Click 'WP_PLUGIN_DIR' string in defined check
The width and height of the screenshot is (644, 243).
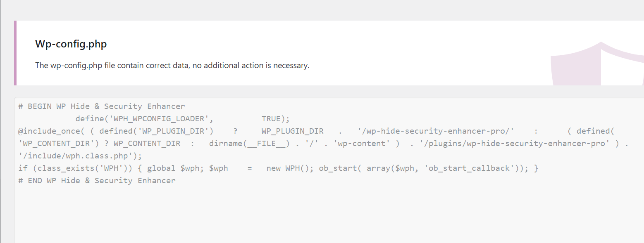click(175, 131)
